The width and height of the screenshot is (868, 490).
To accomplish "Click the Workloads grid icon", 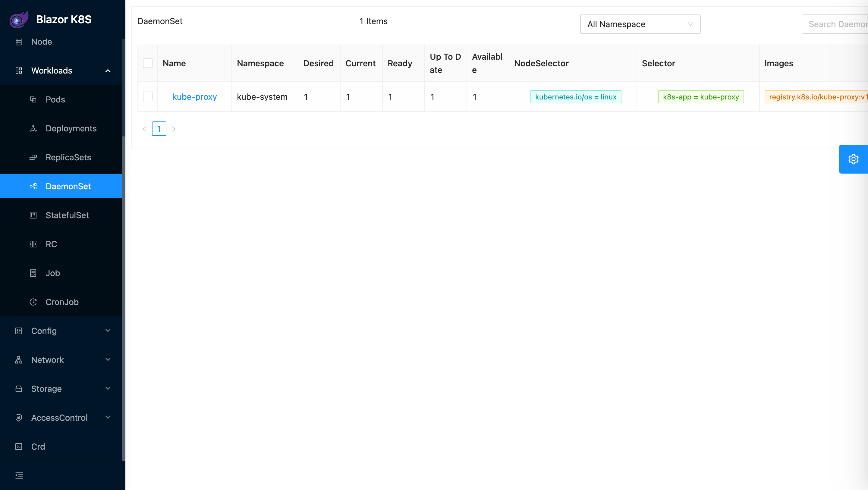I will (x=19, y=71).
